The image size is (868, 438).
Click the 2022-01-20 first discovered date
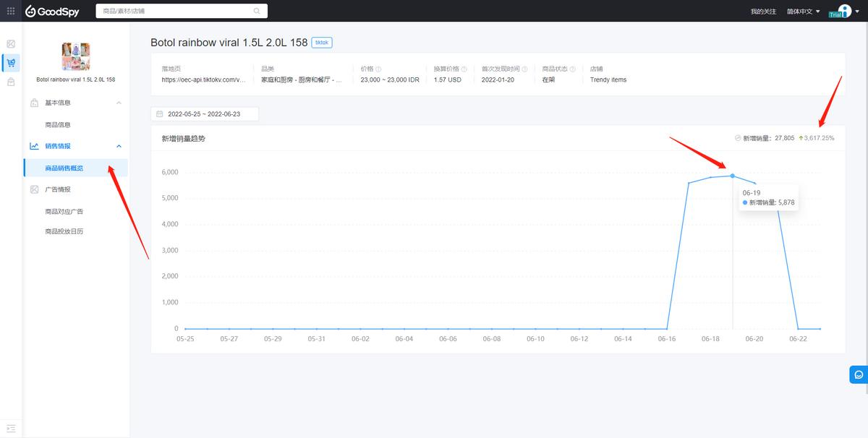coord(500,80)
